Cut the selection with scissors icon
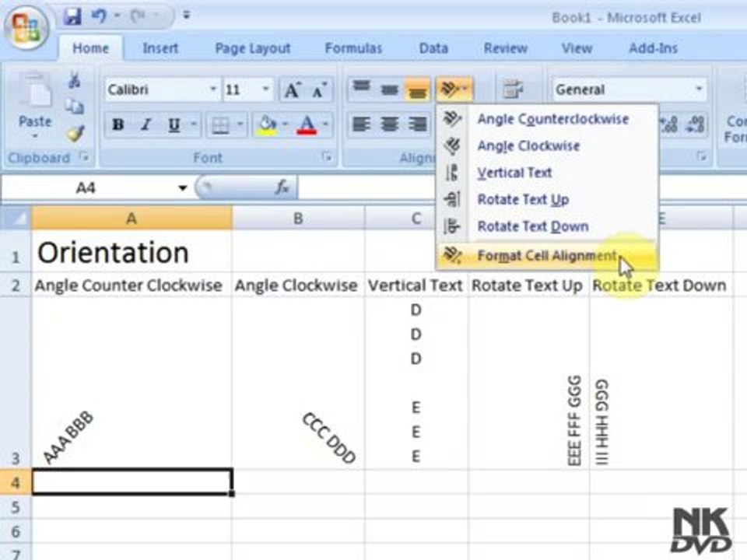 (75, 80)
